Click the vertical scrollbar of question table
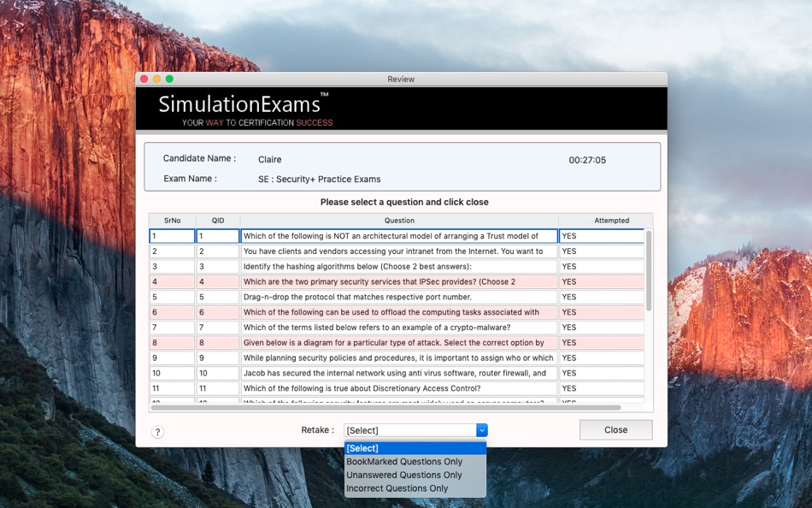812x508 pixels. point(649,271)
